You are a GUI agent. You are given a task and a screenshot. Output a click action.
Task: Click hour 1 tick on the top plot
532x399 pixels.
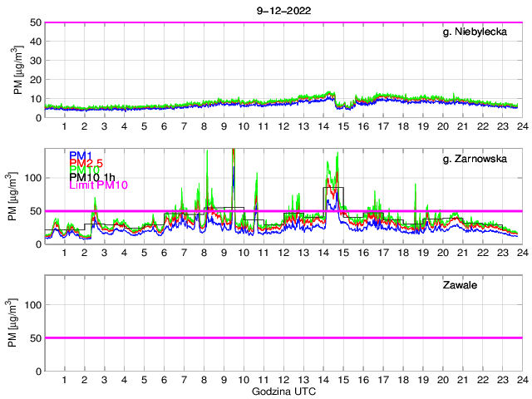pyautogui.click(x=65, y=126)
